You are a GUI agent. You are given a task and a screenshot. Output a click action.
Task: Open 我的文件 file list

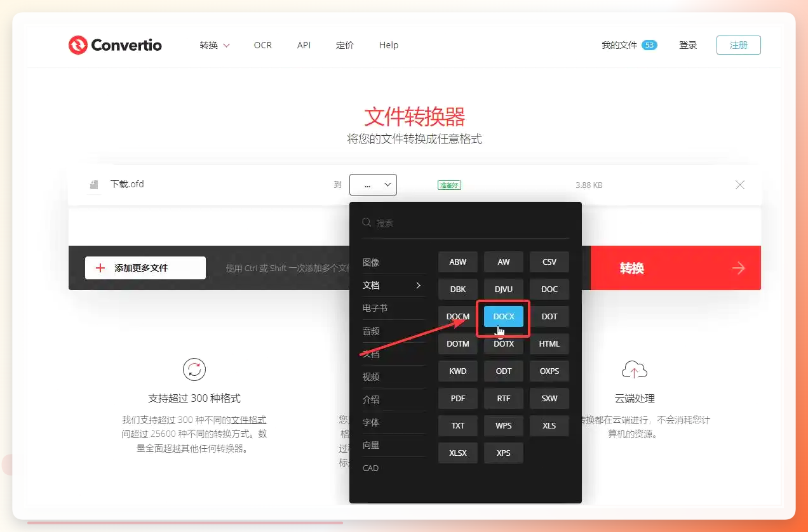619,45
